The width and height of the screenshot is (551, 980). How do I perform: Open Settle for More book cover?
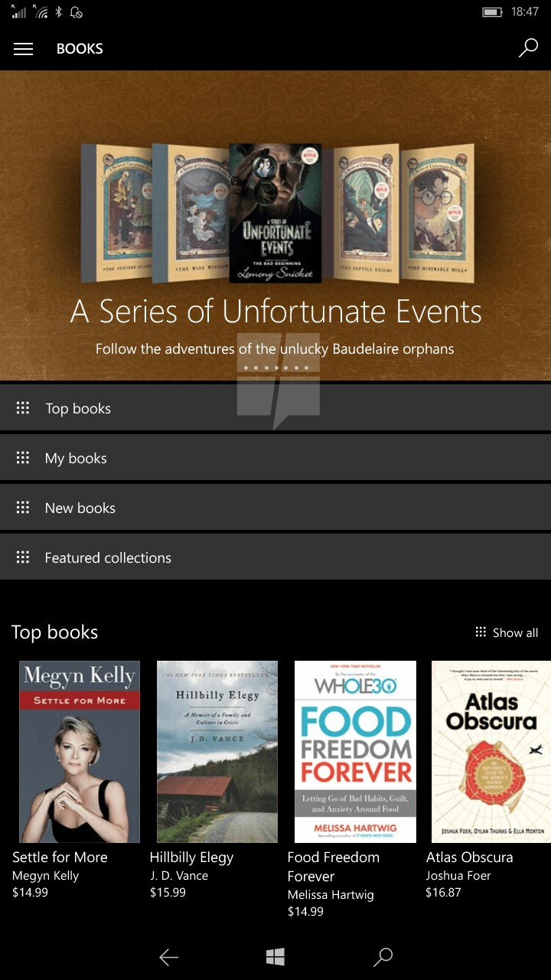pyautogui.click(x=80, y=752)
